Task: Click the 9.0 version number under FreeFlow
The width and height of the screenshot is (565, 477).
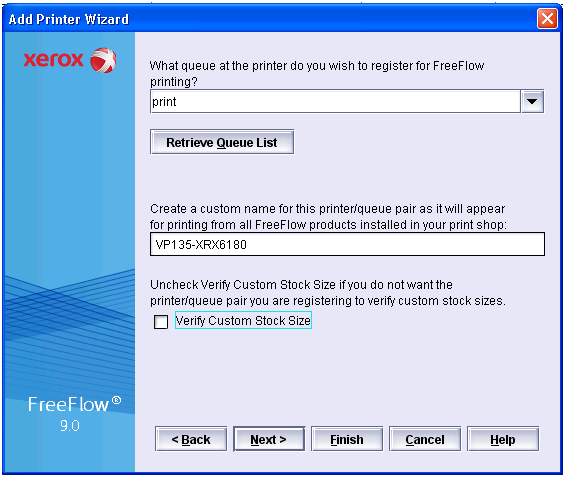Action: (x=70, y=425)
